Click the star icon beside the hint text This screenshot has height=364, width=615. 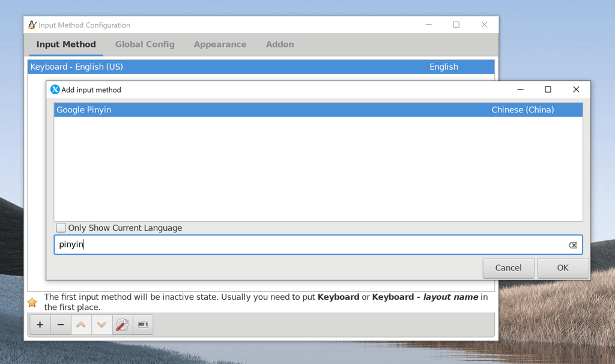point(32,302)
